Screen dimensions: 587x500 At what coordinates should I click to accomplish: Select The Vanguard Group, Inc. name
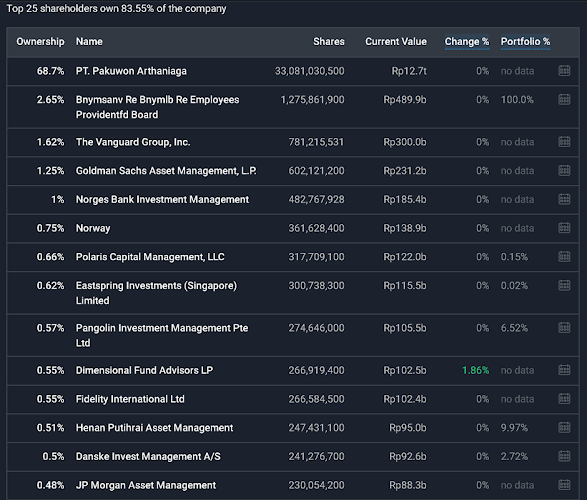point(133,142)
